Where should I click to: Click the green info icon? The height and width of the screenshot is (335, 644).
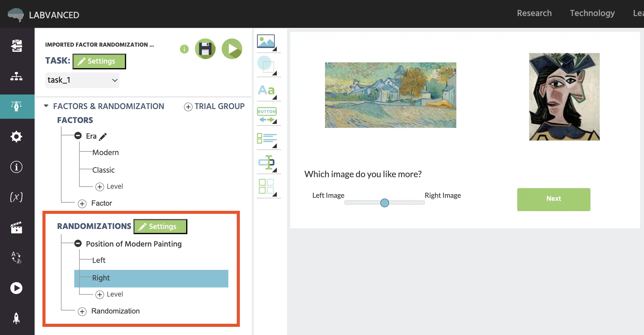184,49
